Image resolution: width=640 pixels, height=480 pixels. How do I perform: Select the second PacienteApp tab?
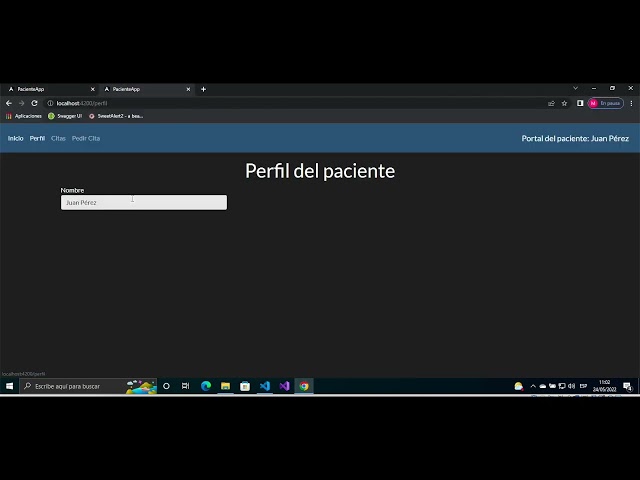click(x=146, y=89)
